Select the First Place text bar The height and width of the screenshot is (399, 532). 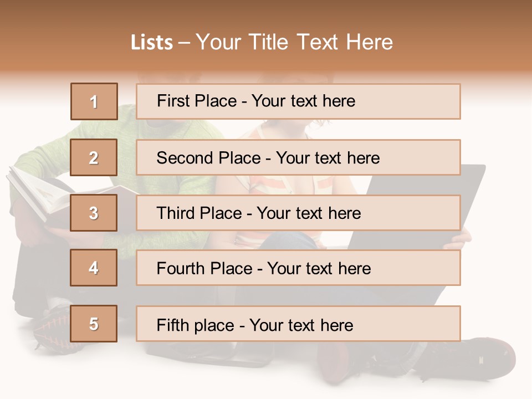coord(298,101)
